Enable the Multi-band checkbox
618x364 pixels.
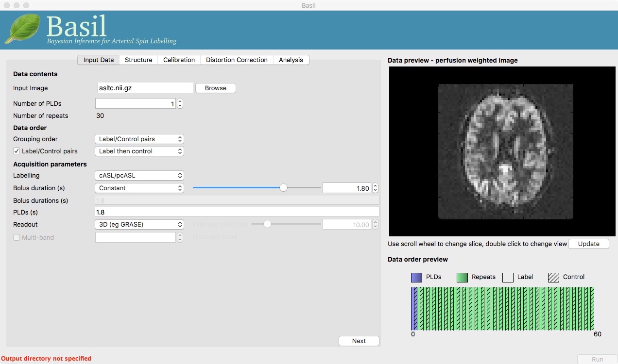17,237
